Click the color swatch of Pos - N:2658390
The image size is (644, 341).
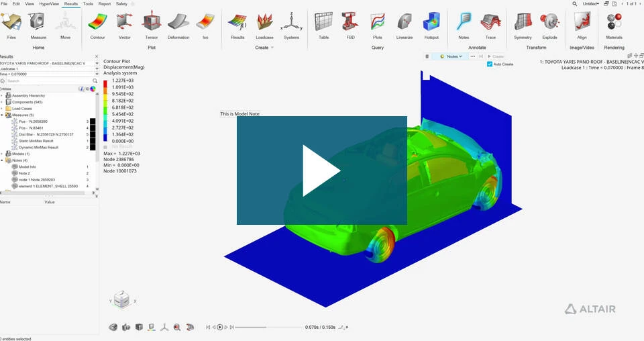coord(93,121)
